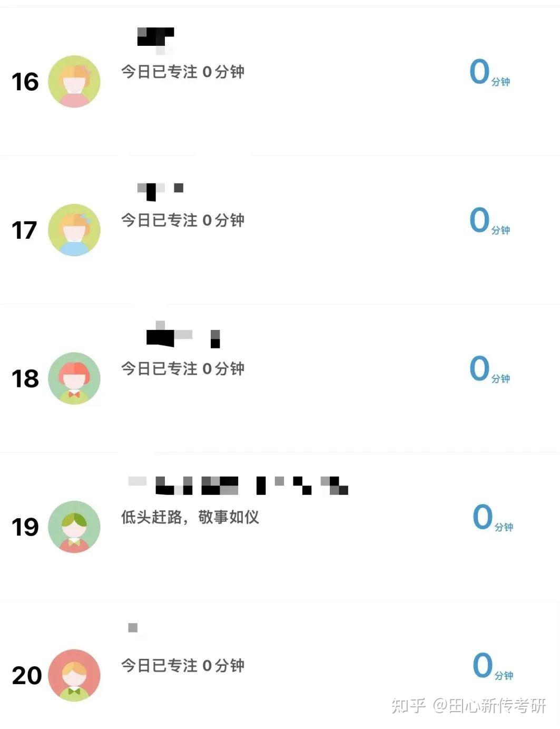Open rank 16 user's blonde avatar
Screen dimensions: 560x729
(x=74, y=82)
